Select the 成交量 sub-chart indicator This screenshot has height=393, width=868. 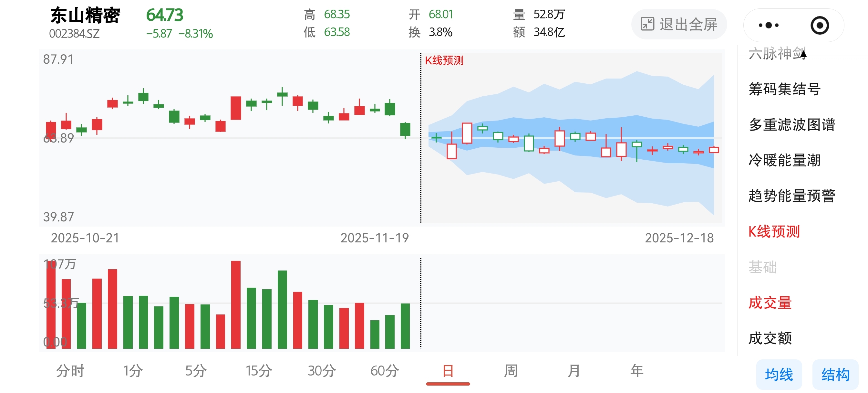(770, 303)
